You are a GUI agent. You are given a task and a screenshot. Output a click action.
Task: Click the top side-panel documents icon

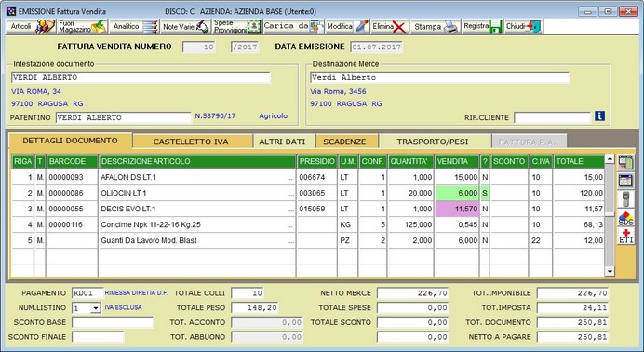pyautogui.click(x=625, y=163)
